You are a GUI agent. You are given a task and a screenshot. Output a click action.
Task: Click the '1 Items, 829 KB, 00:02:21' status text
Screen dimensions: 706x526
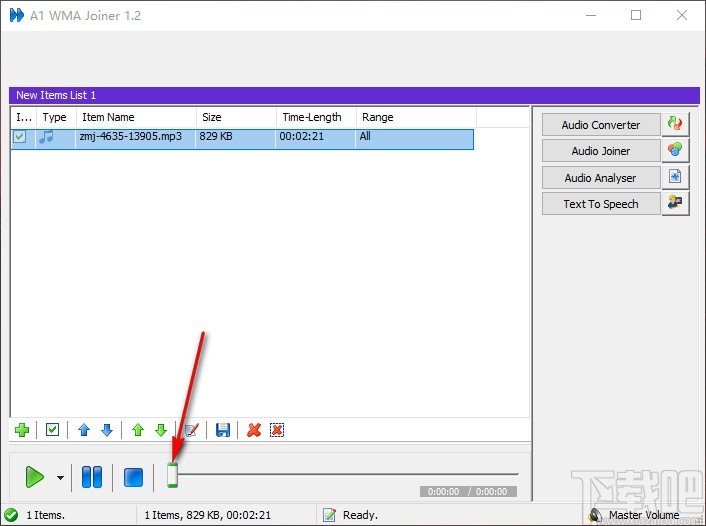point(208,515)
